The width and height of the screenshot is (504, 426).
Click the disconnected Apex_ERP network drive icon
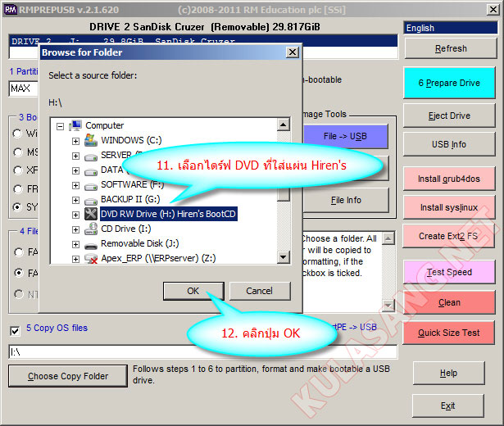(91, 259)
